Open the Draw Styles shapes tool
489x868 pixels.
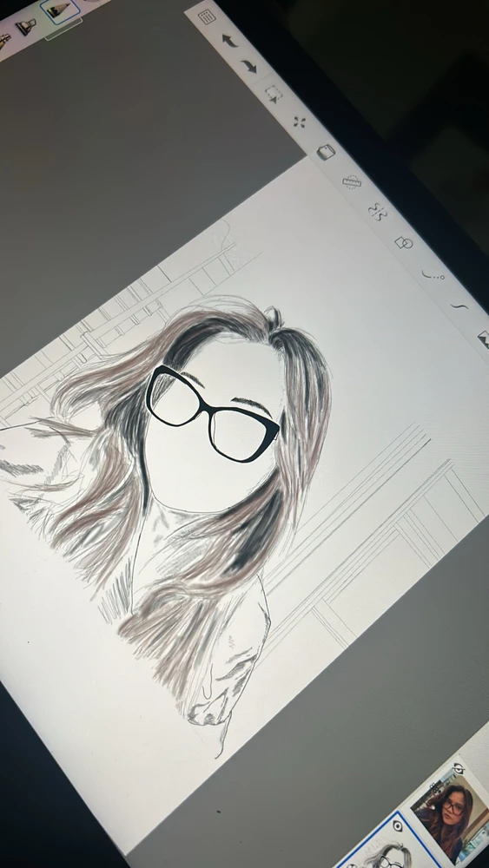(404, 242)
